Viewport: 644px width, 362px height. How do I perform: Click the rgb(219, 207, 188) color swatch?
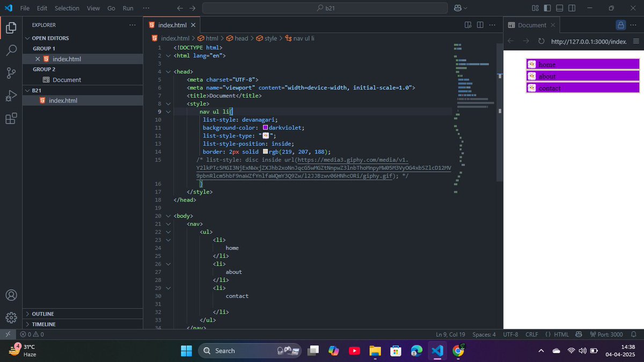coord(265,152)
